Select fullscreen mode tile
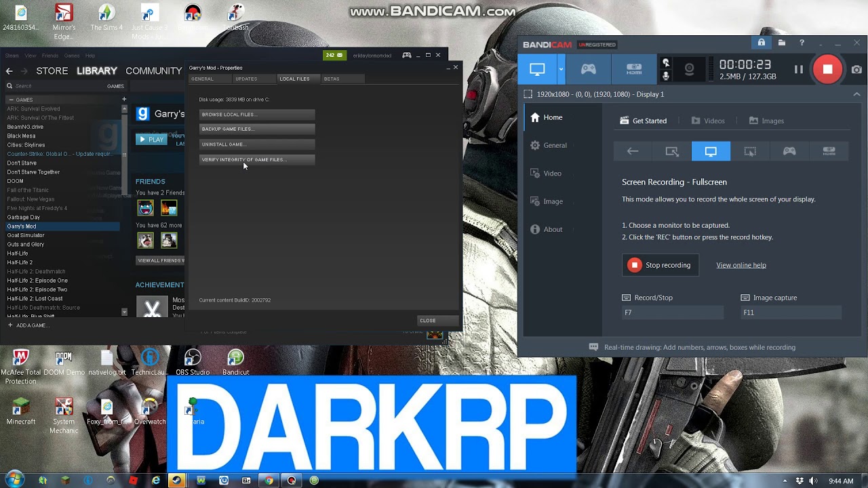The width and height of the screenshot is (868, 488). tap(711, 151)
